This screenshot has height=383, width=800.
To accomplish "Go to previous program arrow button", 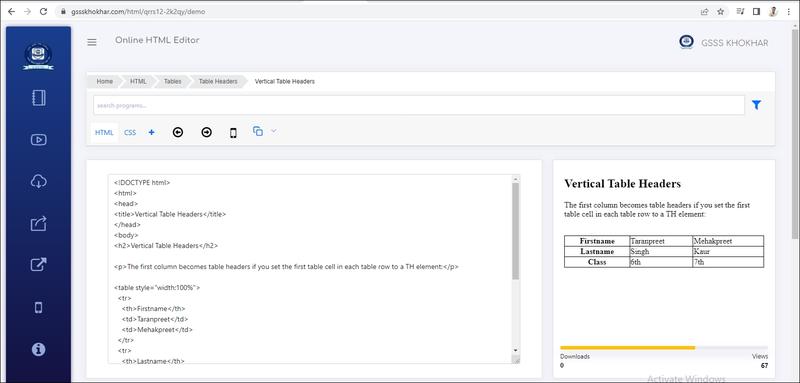I will (x=178, y=133).
